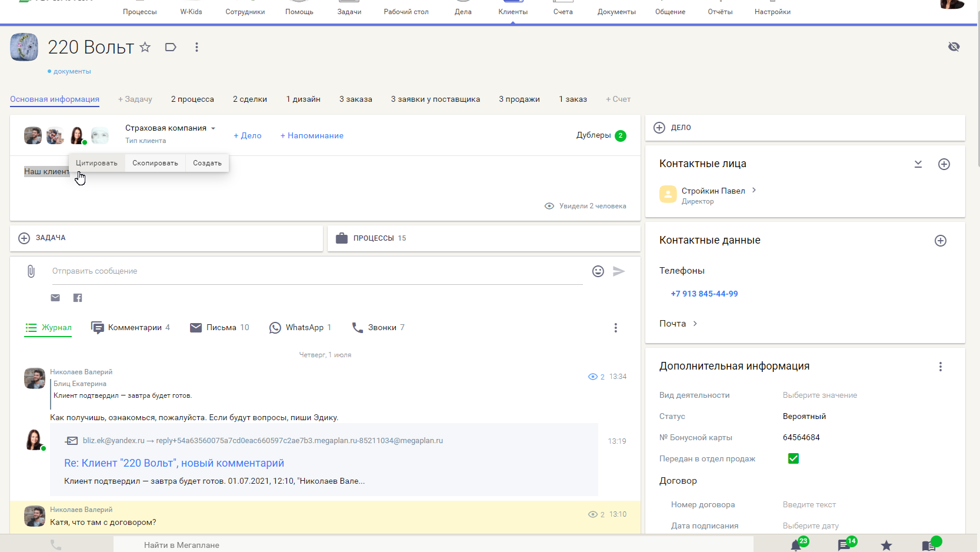This screenshot has width=980, height=552.
Task: Uncheck Передан в отдел продаж checkbox
Action: click(x=794, y=458)
